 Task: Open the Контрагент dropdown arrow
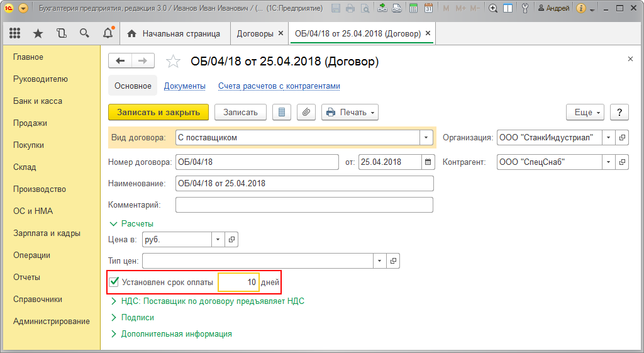click(x=609, y=162)
